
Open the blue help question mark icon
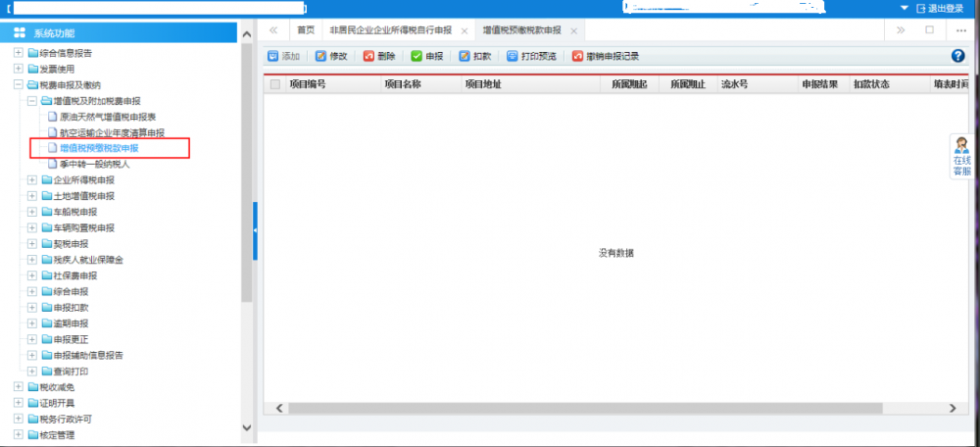957,56
